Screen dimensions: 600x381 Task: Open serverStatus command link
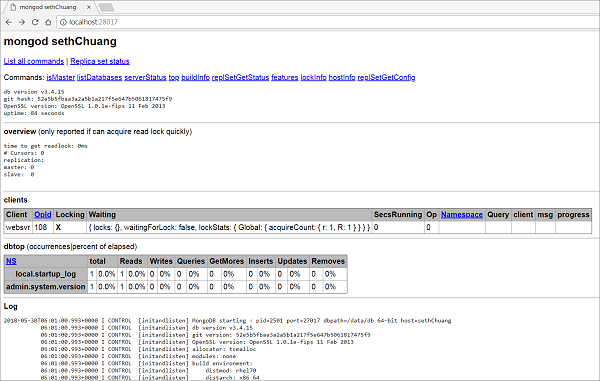(x=145, y=77)
